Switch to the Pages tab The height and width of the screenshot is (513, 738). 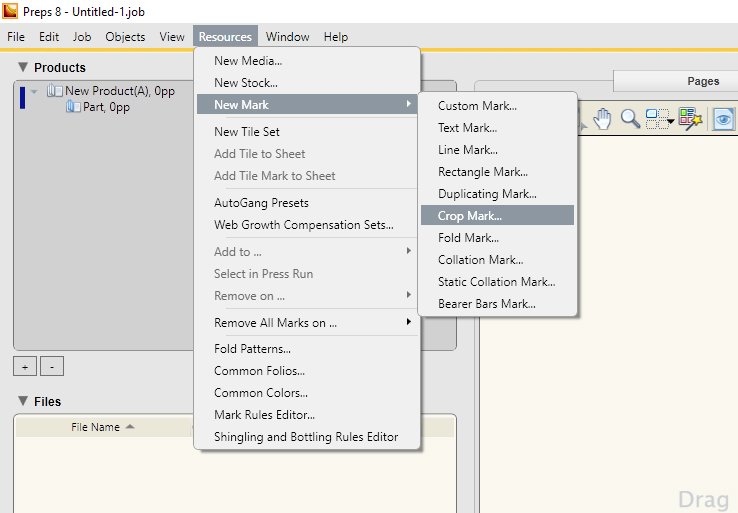click(x=703, y=81)
